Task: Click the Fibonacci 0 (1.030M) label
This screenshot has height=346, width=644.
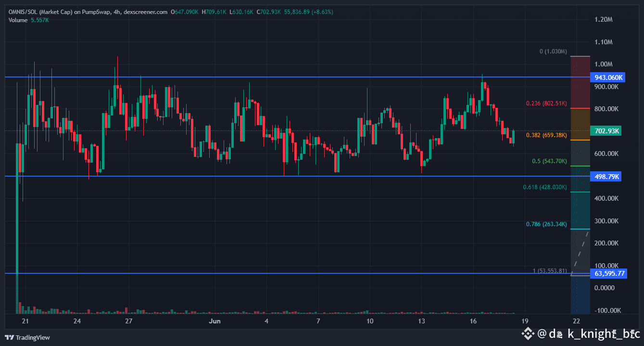Action: 553,51
